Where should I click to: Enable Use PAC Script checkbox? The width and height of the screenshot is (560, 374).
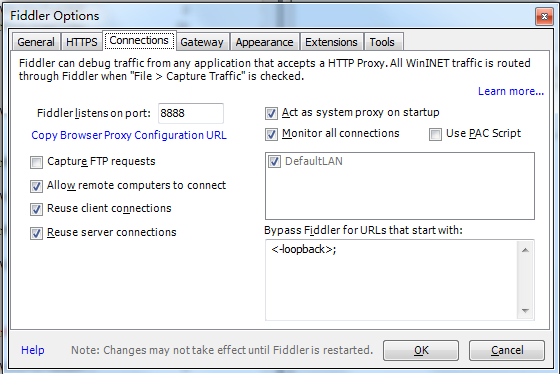tap(435, 134)
